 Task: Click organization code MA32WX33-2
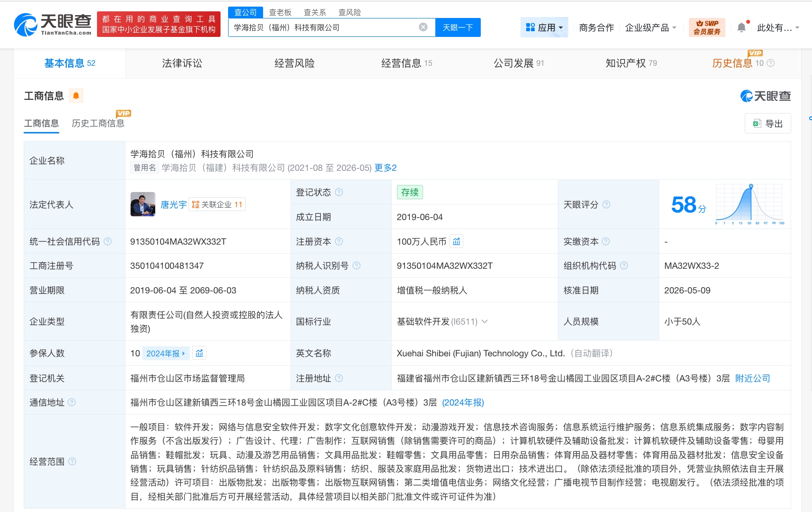tap(691, 266)
